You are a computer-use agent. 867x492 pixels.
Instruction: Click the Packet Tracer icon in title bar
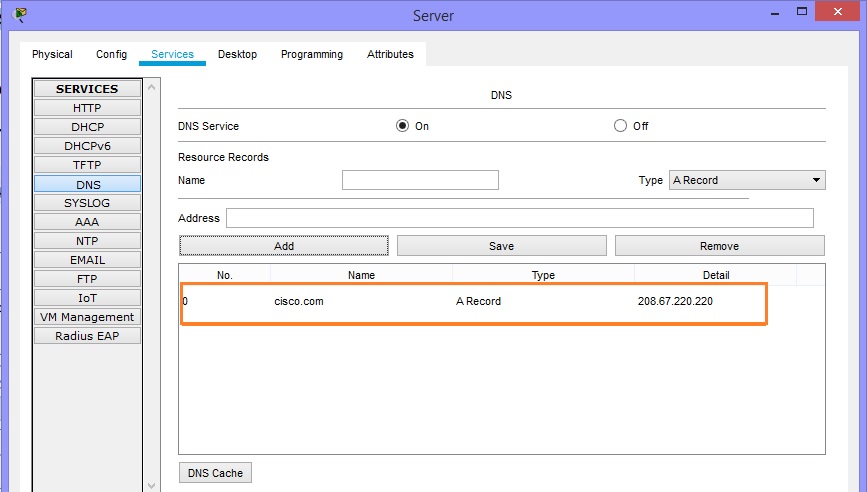21,14
